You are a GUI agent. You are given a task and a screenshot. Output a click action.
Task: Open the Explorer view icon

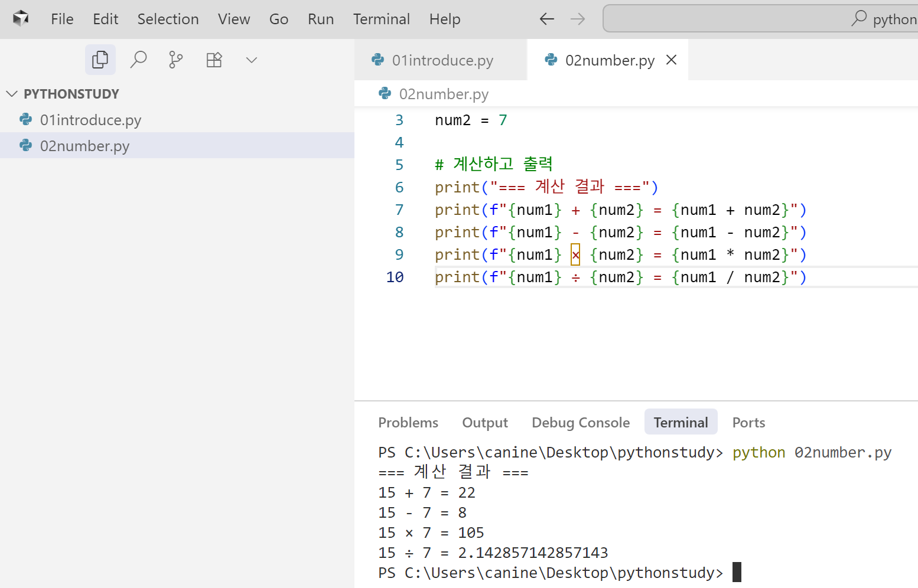point(100,60)
